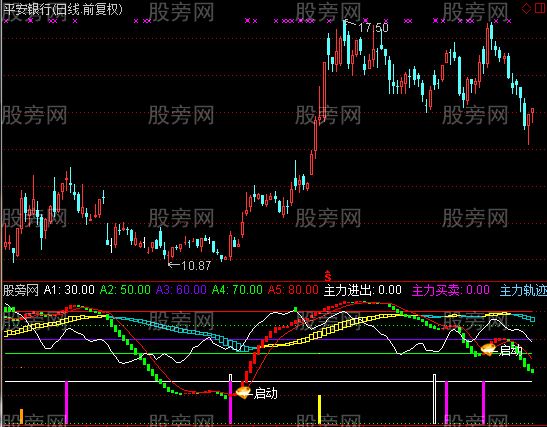Click the A2: 50.00 indicator value
Viewport: 547px width, 427px height.
click(125, 290)
